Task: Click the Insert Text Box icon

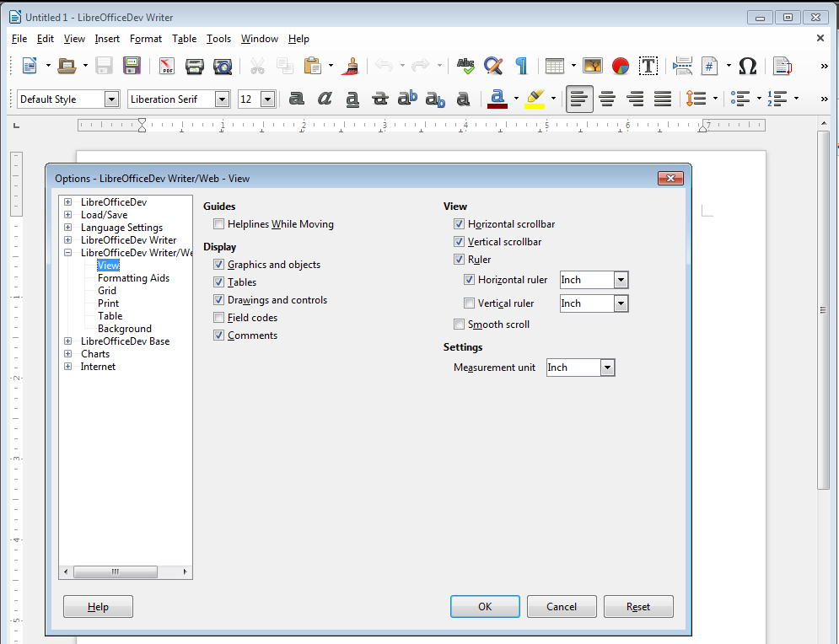Action: tap(648, 66)
